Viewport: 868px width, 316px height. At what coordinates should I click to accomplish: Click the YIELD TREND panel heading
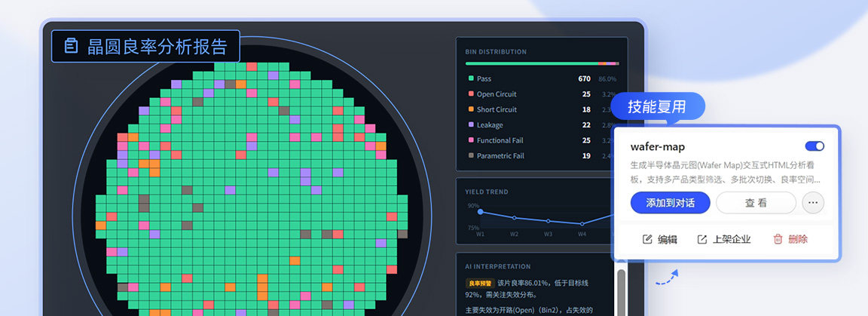487,192
